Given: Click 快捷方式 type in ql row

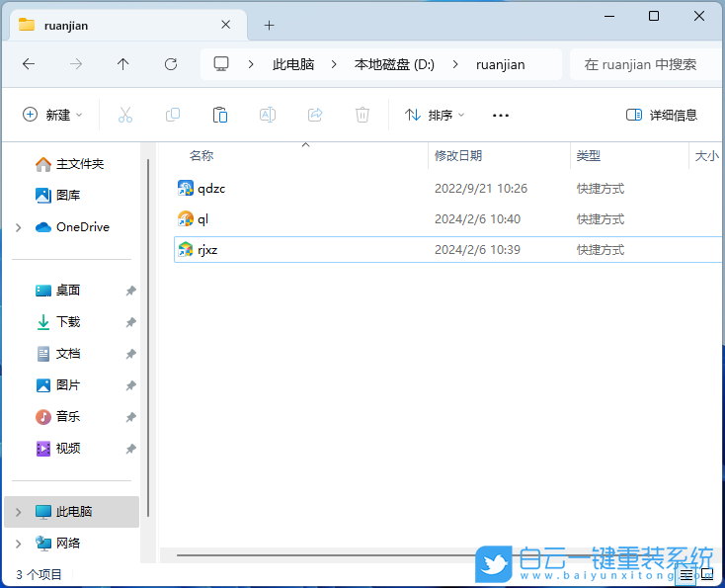Looking at the screenshot, I should [601, 218].
